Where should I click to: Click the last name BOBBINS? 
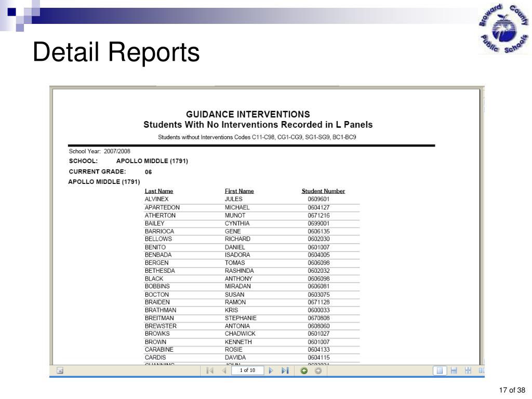(x=157, y=286)
